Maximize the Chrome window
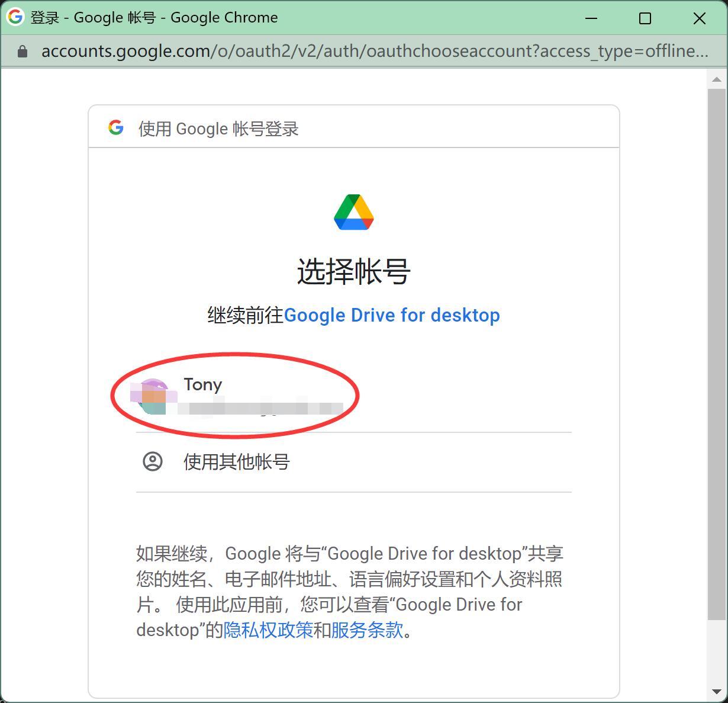 645,18
